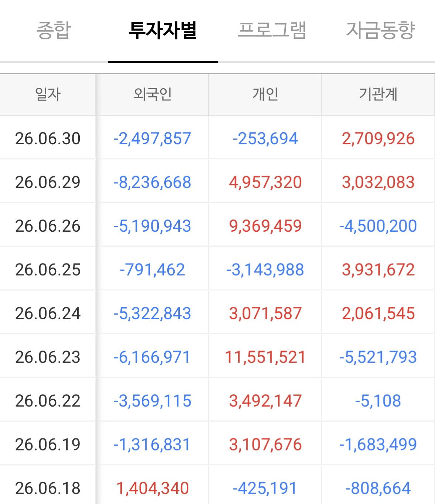
Task: Click the 개인 column header
Action: [x=265, y=94]
